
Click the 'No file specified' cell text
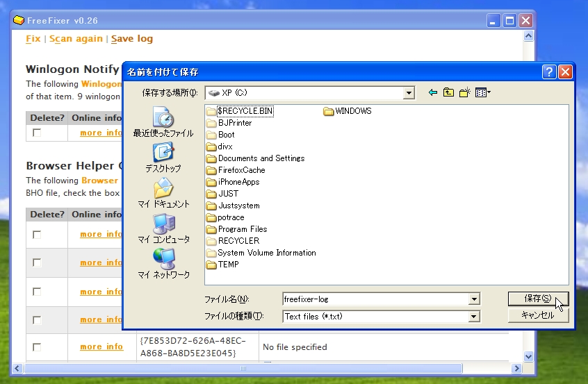[295, 347]
